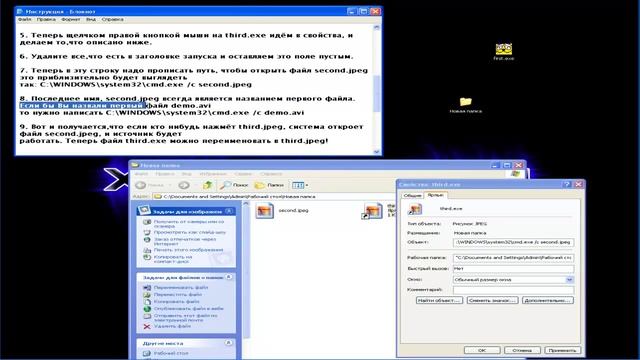Click the picture tasks panel header icon

coord(144,211)
